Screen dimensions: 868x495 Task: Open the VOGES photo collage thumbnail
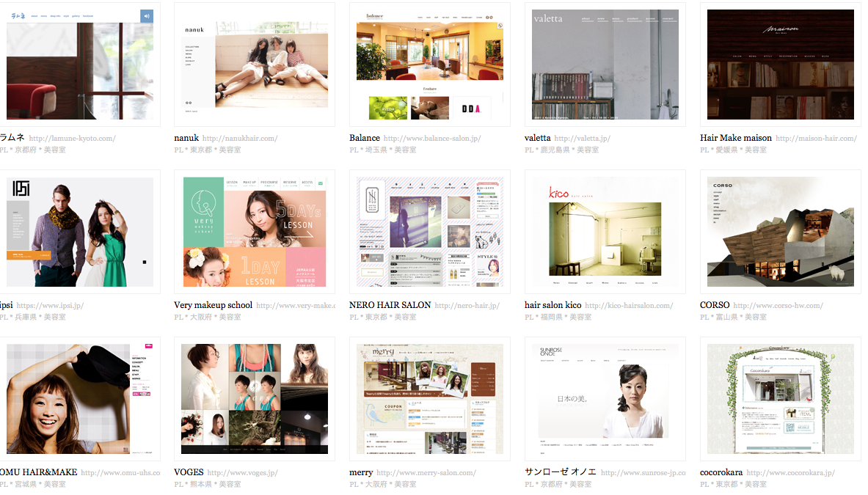254,399
